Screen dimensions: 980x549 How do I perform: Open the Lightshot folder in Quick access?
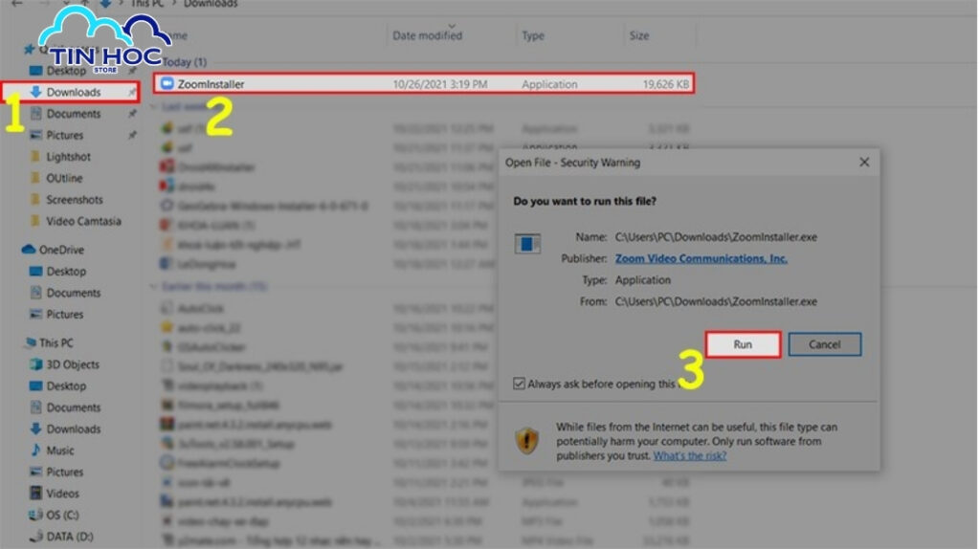point(68,157)
